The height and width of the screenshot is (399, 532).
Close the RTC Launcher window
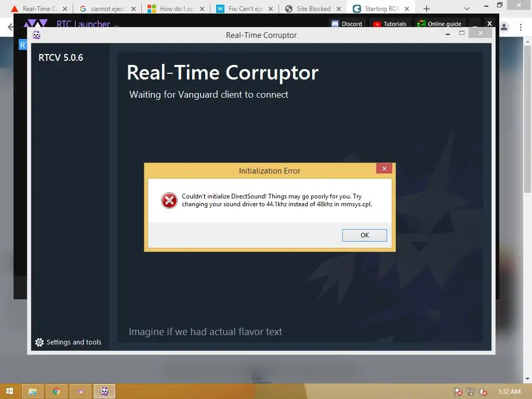489,23
